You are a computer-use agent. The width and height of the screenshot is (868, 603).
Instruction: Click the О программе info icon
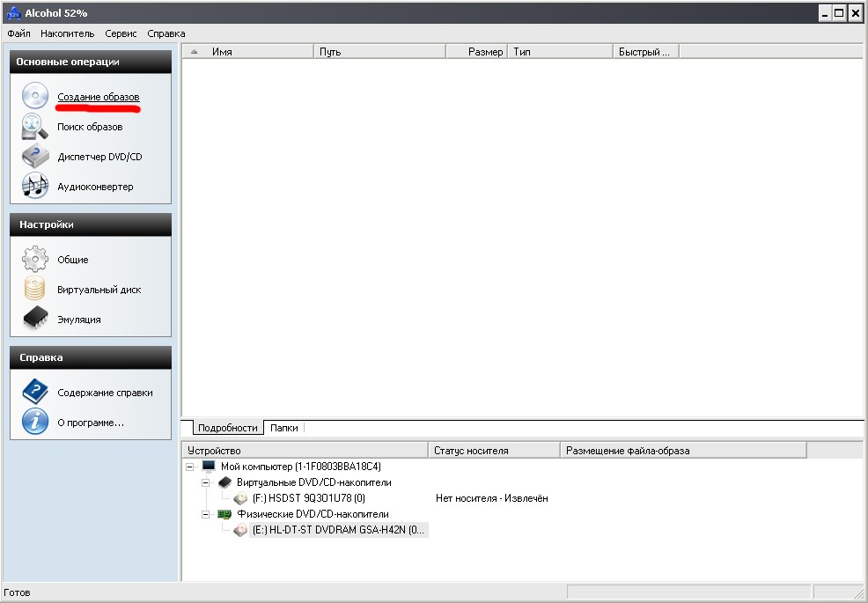coord(35,422)
